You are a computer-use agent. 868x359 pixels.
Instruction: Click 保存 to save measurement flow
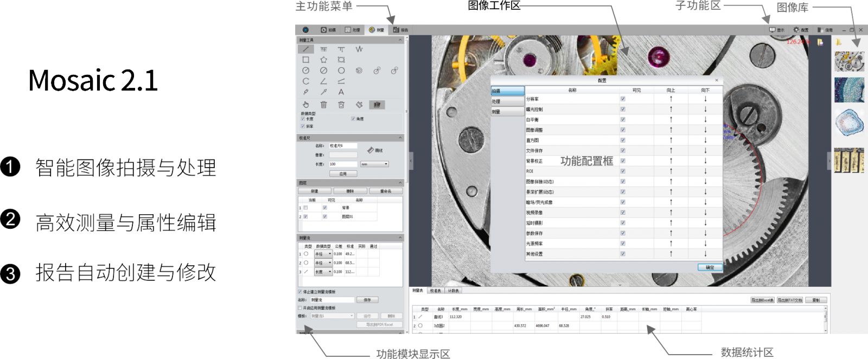(x=367, y=300)
